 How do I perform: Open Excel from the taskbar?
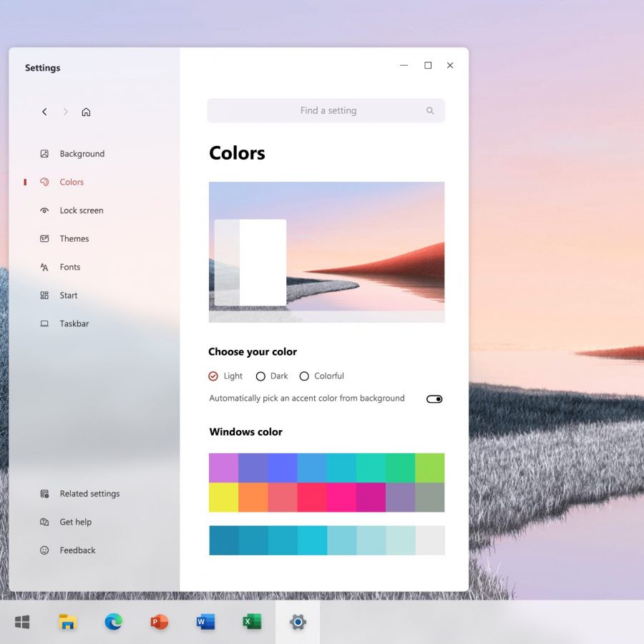pyautogui.click(x=251, y=622)
